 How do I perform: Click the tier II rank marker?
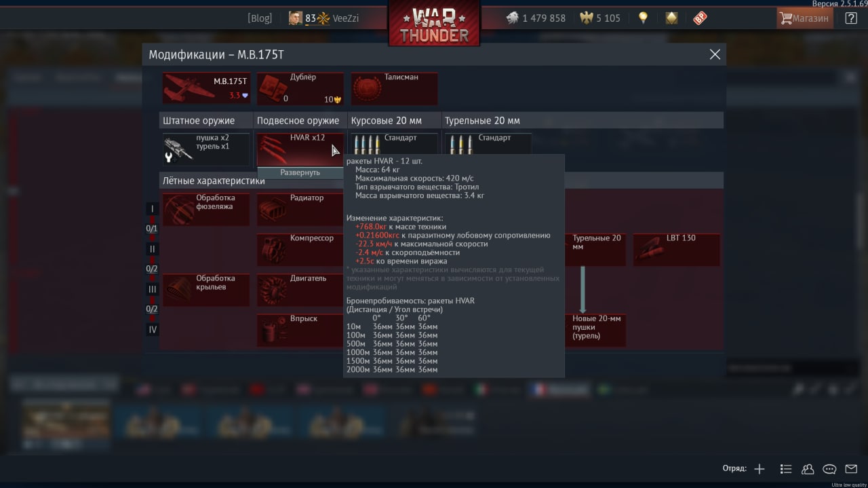point(153,249)
